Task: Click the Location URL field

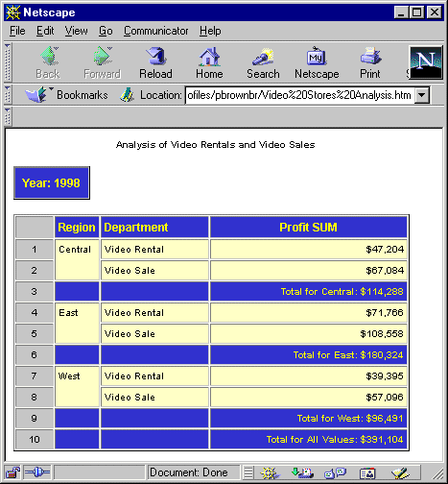Action: pos(299,95)
